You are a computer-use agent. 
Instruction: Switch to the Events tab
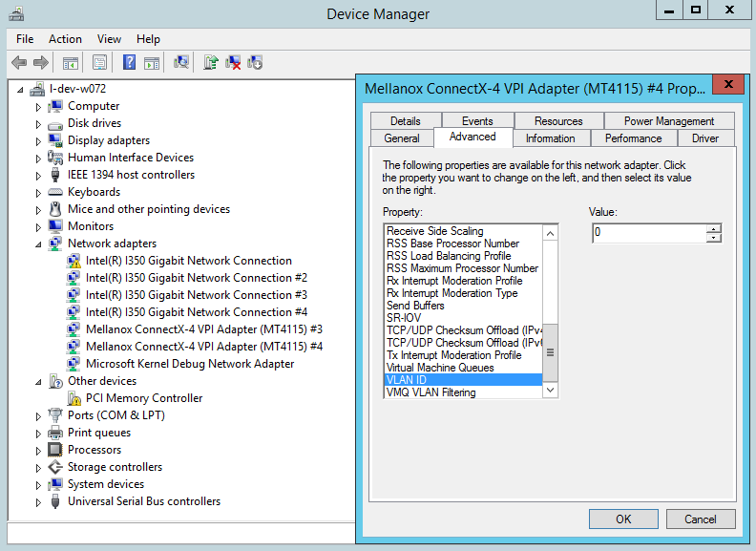point(477,120)
